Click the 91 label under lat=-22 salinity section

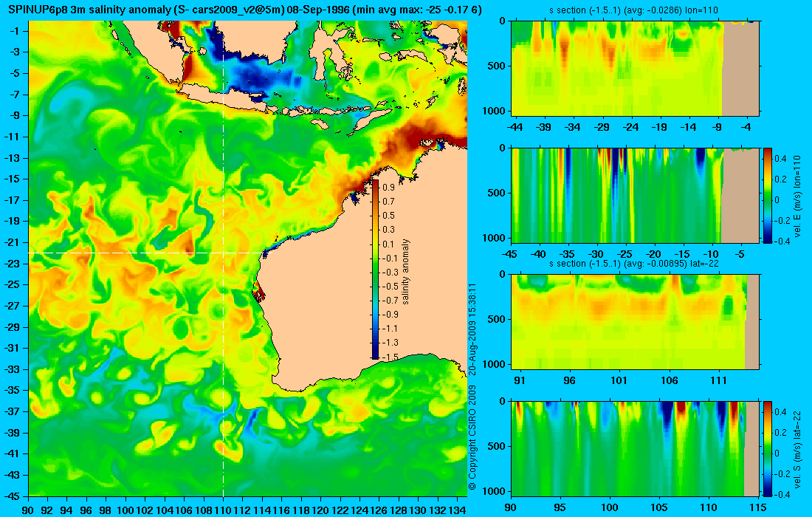[520, 381]
